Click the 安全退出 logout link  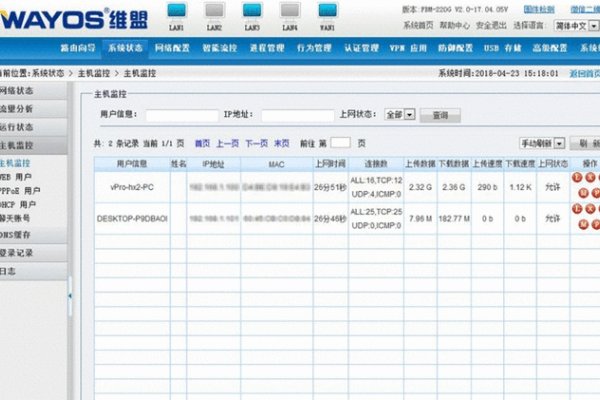(491, 26)
